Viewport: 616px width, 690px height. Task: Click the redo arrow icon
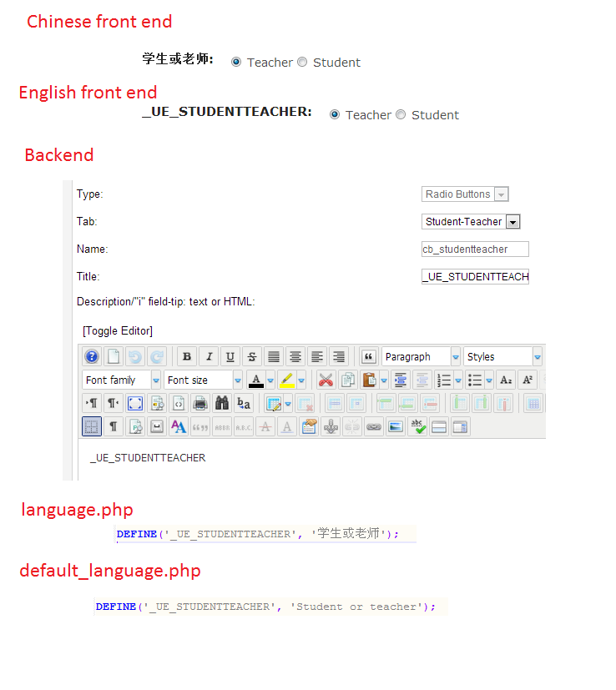(157, 356)
